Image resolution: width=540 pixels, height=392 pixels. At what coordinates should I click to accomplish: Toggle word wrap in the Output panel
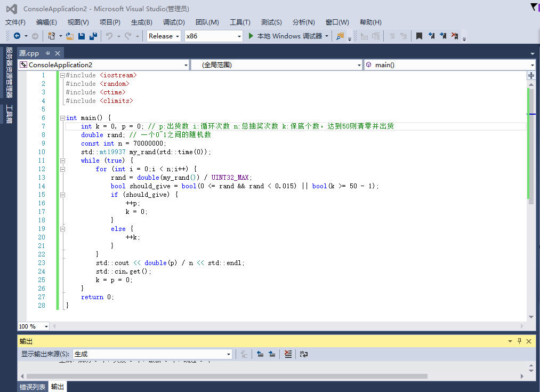(303, 354)
